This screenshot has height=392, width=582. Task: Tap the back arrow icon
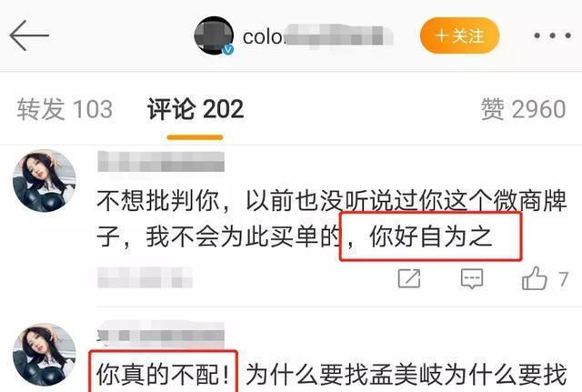29,35
